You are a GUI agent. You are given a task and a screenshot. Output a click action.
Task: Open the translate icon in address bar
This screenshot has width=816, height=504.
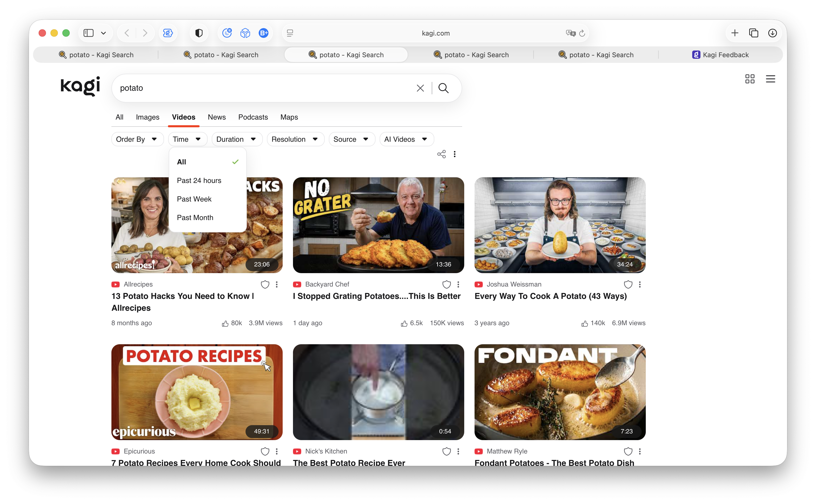tap(571, 33)
